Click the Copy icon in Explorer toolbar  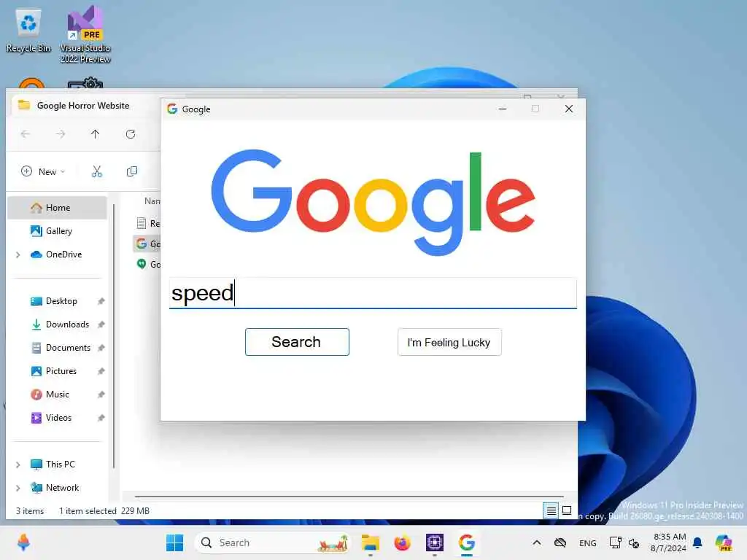pos(132,171)
